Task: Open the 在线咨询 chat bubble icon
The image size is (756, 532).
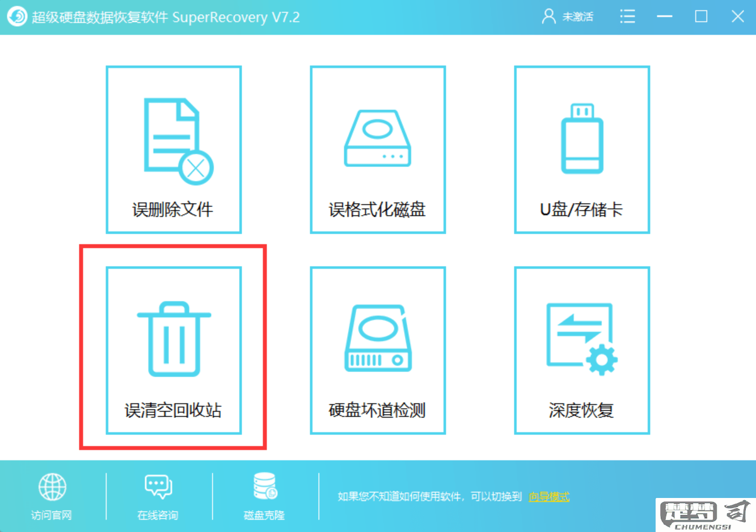Action: coord(158,487)
